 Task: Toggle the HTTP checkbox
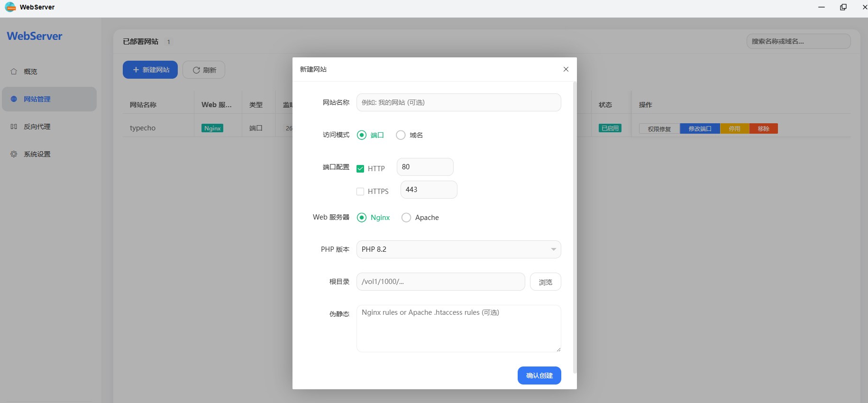pyautogui.click(x=360, y=169)
